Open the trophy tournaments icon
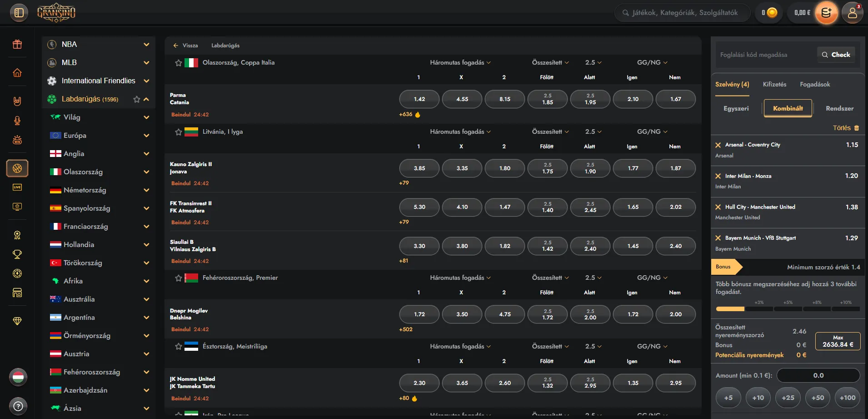868x419 pixels. click(17, 254)
